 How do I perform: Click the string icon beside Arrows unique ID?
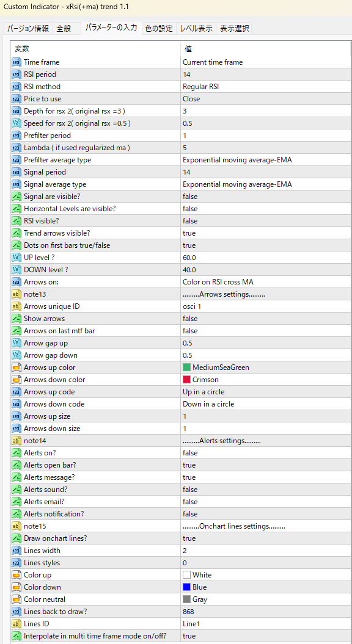[16, 306]
